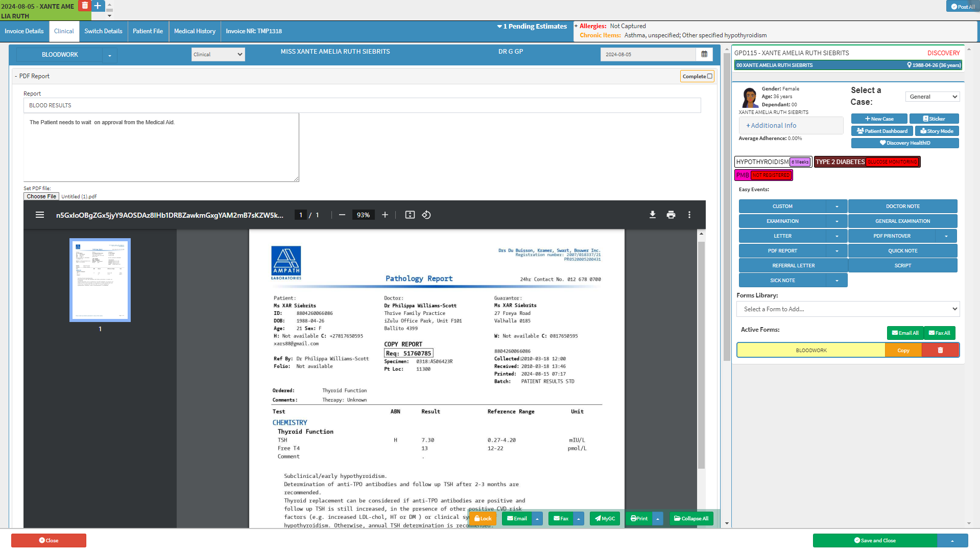Add a new invoice tab with plus icon
Image resolution: width=980 pixels, height=552 pixels.
click(x=98, y=6)
